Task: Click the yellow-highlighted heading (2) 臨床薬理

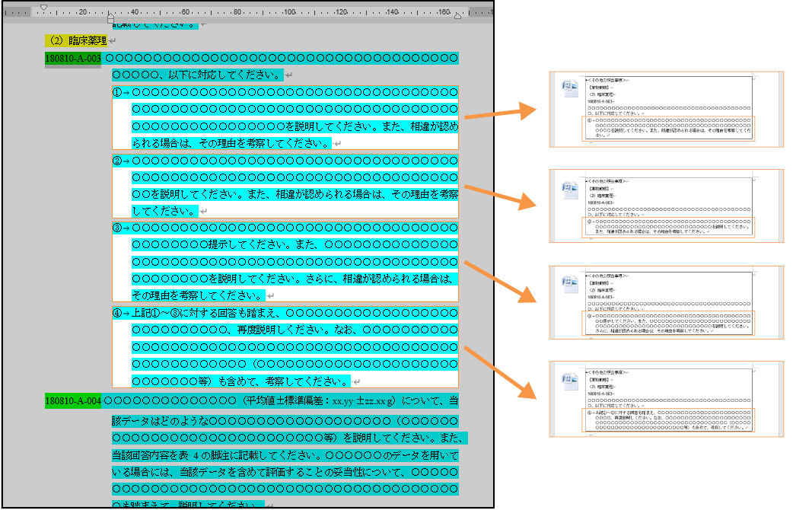Action: pos(75,40)
